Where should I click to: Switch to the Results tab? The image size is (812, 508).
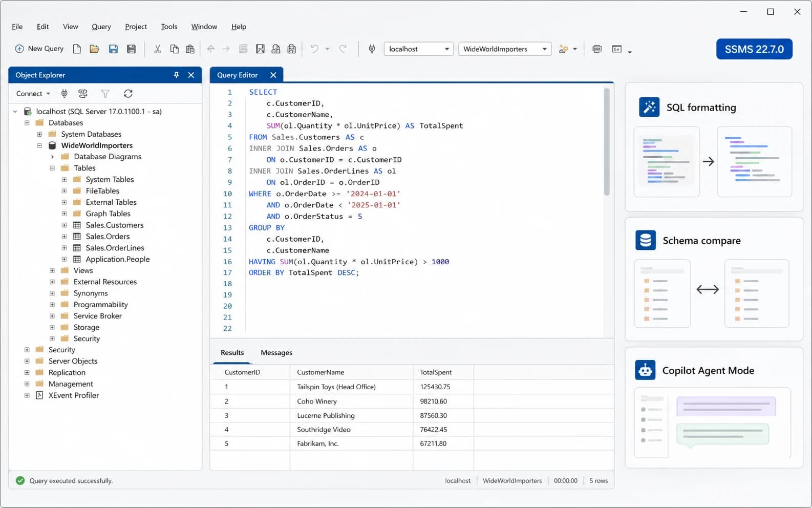point(232,352)
